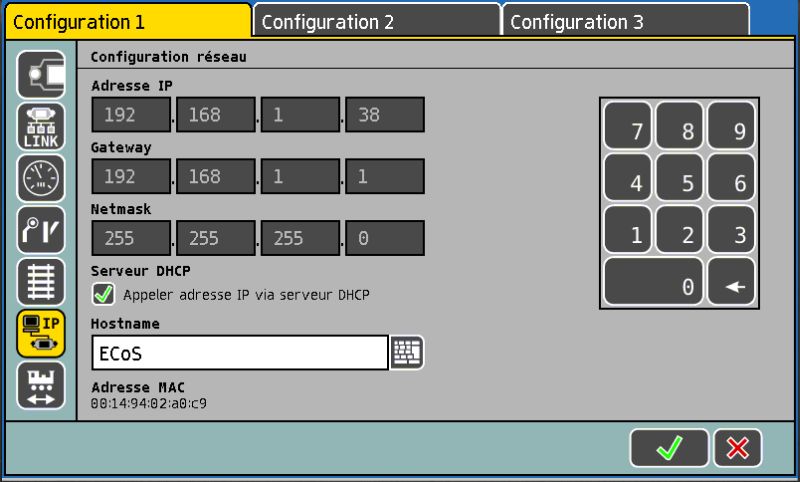Viewport: 800px width, 482px height.
Task: Click the topmost sidebar device icon
Action: pos(41,75)
